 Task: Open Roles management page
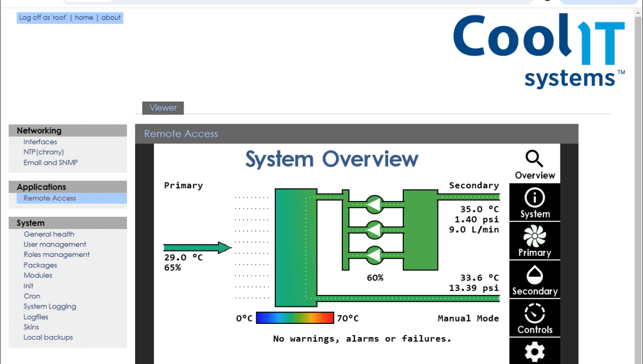click(x=57, y=255)
